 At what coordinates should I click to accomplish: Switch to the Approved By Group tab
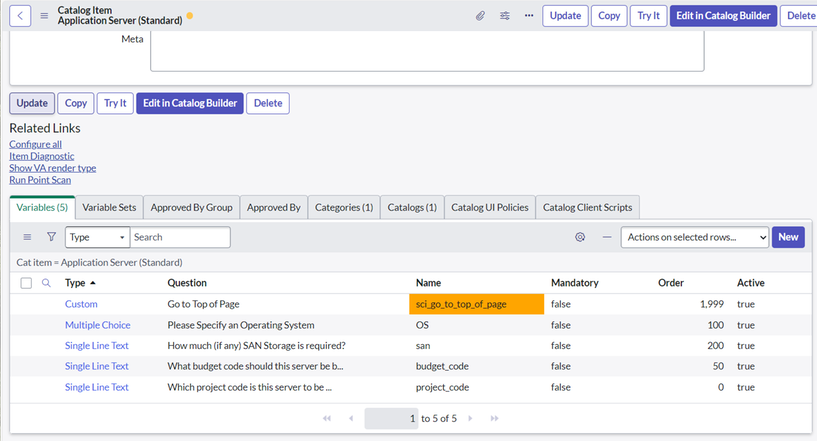191,207
